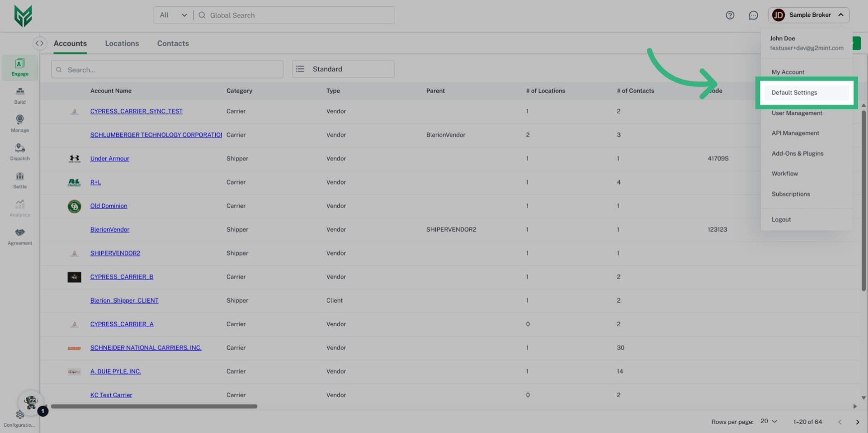868x433 pixels.
Task: Open the Analytics panel
Action: [19, 208]
